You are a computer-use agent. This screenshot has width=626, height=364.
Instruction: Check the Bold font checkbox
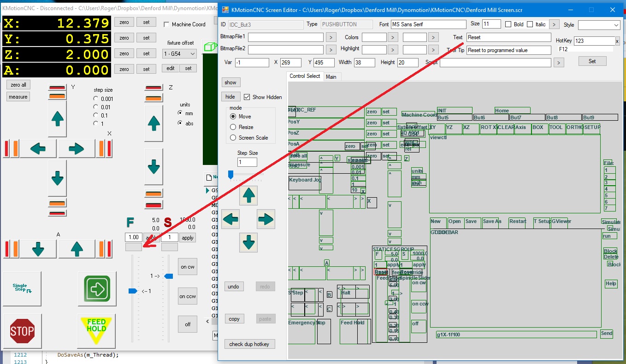(508, 24)
